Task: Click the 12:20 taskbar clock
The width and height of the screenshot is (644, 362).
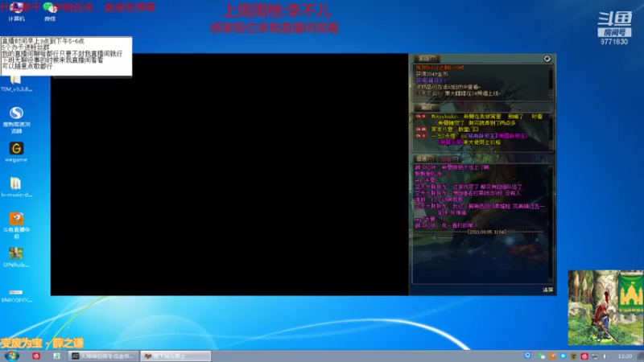Action: [625, 356]
